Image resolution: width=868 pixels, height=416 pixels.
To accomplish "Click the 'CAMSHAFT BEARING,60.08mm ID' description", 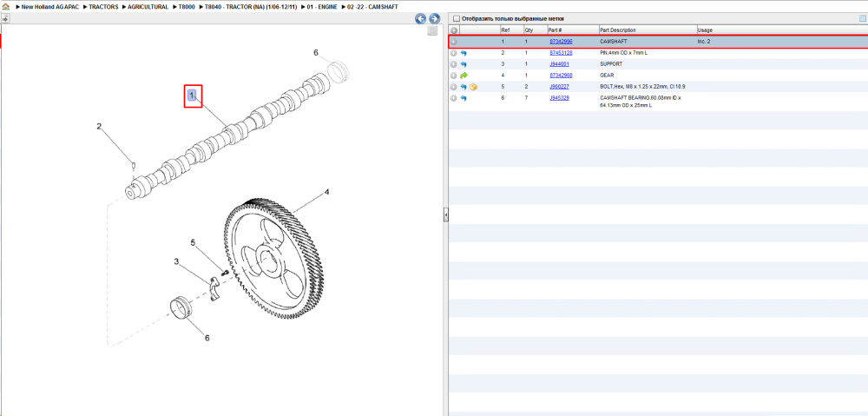I will tap(641, 102).
